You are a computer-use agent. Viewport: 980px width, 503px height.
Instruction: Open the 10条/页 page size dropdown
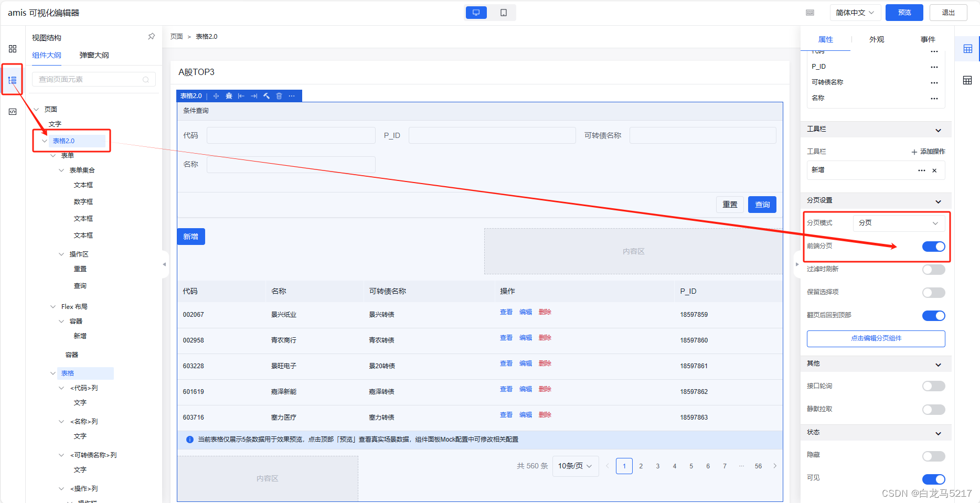tap(575, 466)
